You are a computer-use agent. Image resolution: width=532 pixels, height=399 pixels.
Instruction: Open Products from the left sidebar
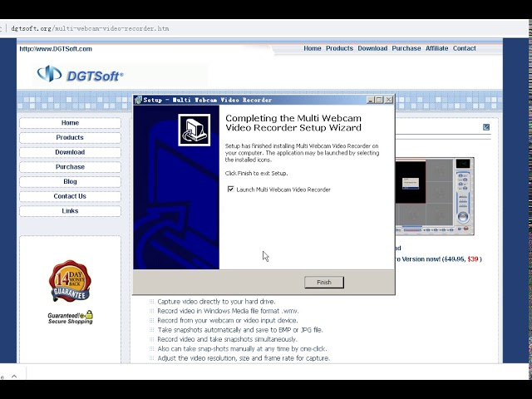70,137
